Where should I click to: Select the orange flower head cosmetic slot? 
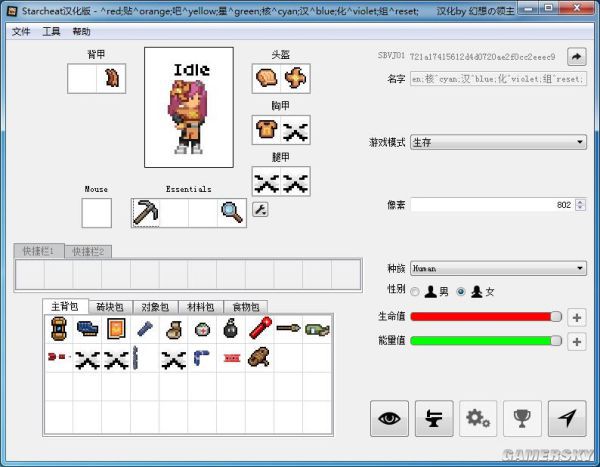tap(295, 78)
